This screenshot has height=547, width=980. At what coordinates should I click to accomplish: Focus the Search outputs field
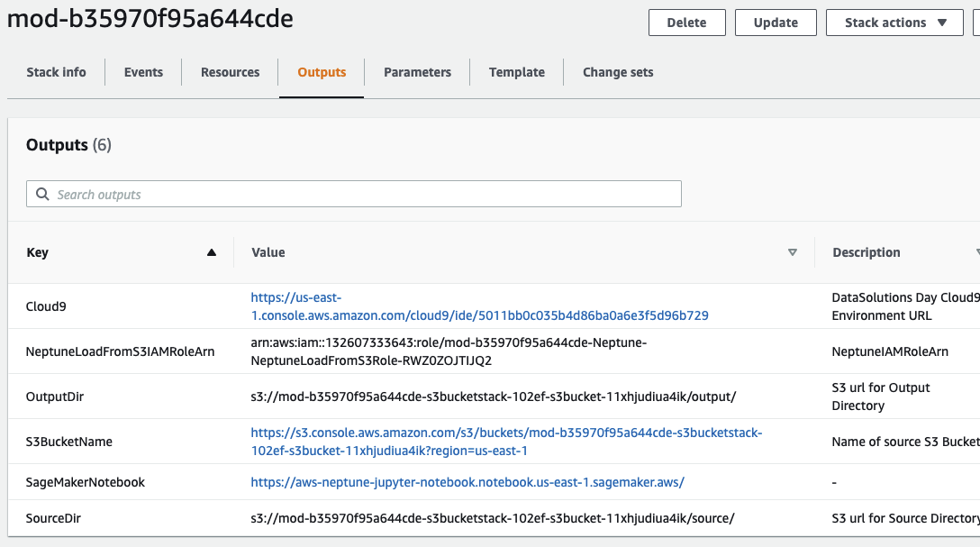click(360, 195)
